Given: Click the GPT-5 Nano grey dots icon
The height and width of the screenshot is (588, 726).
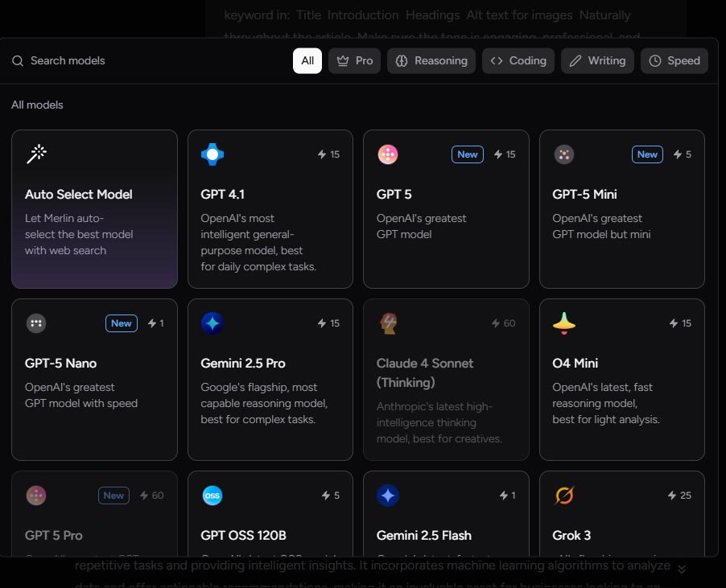Looking at the screenshot, I should coord(36,323).
